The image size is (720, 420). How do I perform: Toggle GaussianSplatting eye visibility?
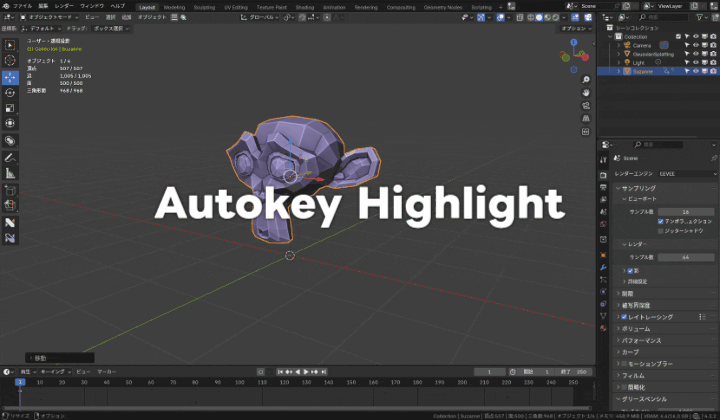coord(696,54)
